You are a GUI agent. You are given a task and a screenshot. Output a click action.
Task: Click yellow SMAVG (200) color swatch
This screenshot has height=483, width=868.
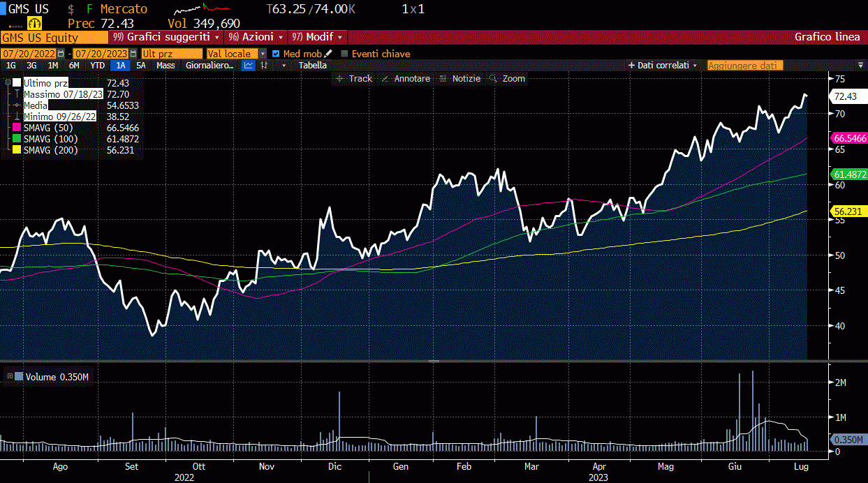click(17, 150)
